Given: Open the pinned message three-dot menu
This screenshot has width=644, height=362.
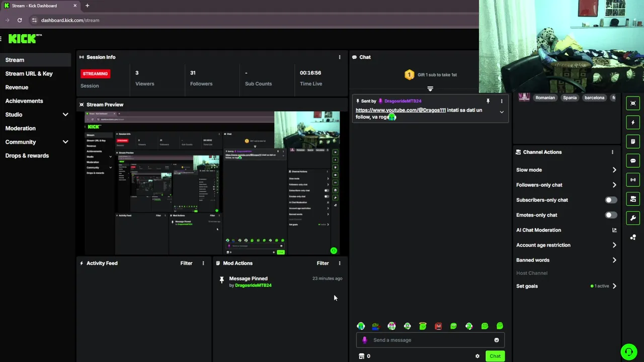Looking at the screenshot, I should coord(502,101).
